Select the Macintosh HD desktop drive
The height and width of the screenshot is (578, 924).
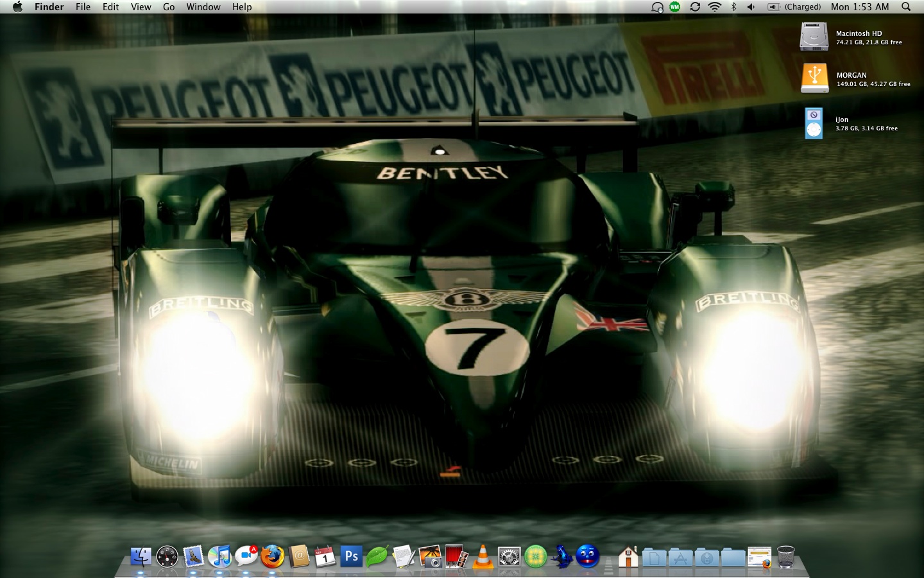pos(814,37)
